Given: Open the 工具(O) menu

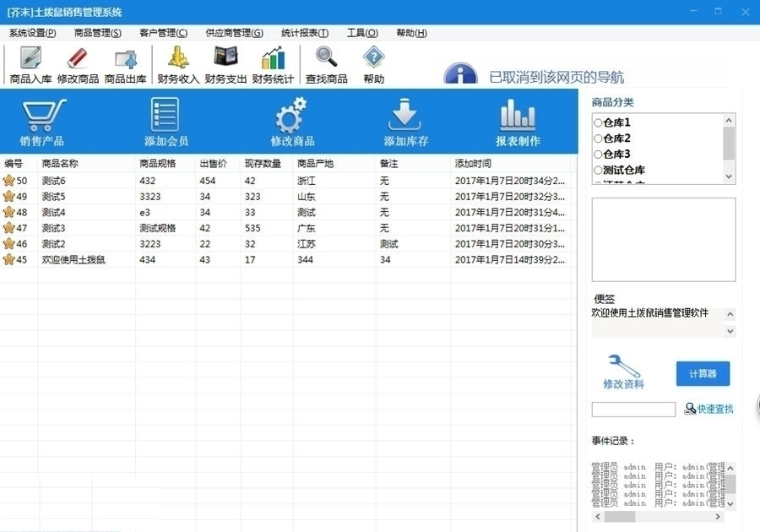Looking at the screenshot, I should 362,33.
